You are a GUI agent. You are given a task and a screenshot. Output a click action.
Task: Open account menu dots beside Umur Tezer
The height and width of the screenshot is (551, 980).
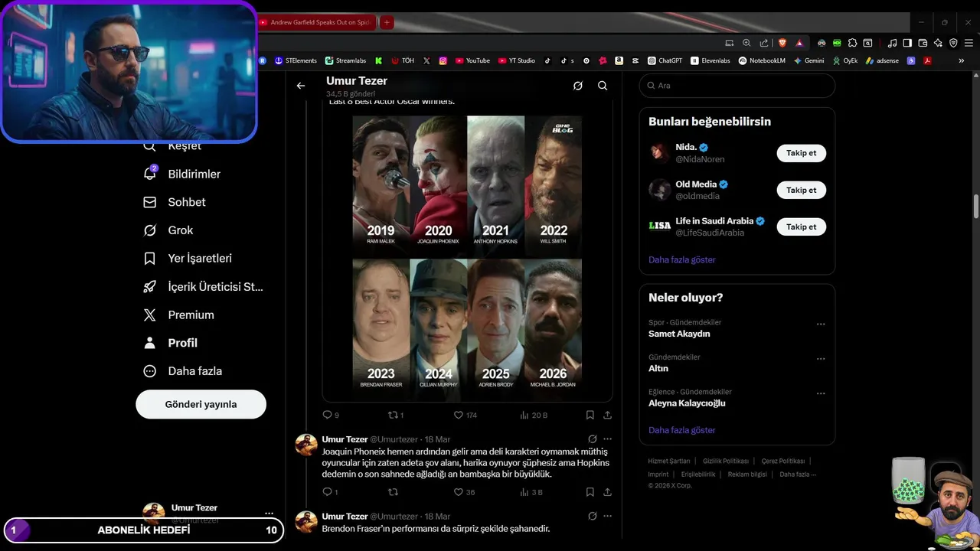(x=269, y=514)
